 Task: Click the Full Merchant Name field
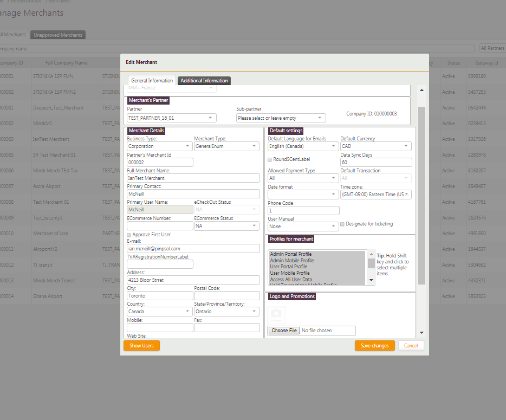point(193,178)
